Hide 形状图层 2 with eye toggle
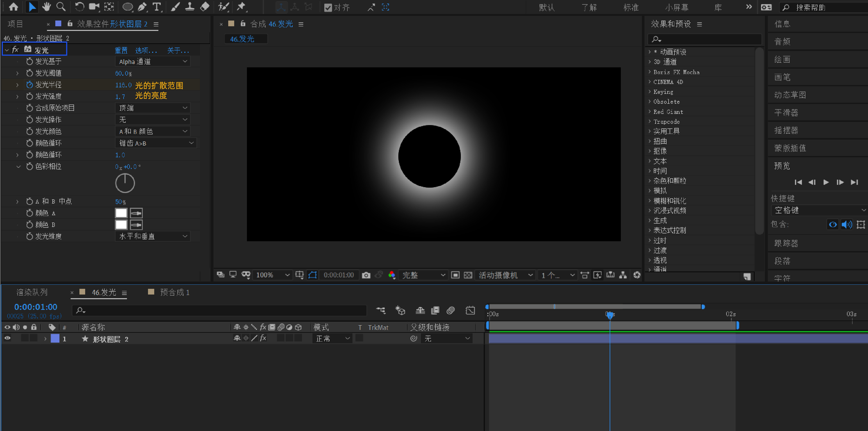The image size is (868, 431). (x=8, y=338)
